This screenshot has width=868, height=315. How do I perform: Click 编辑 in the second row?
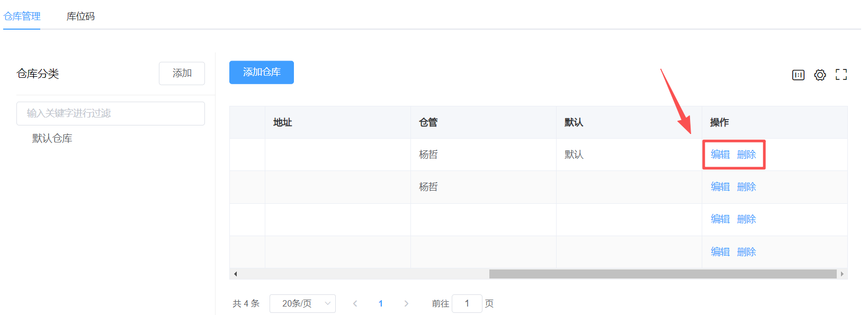[x=720, y=187]
